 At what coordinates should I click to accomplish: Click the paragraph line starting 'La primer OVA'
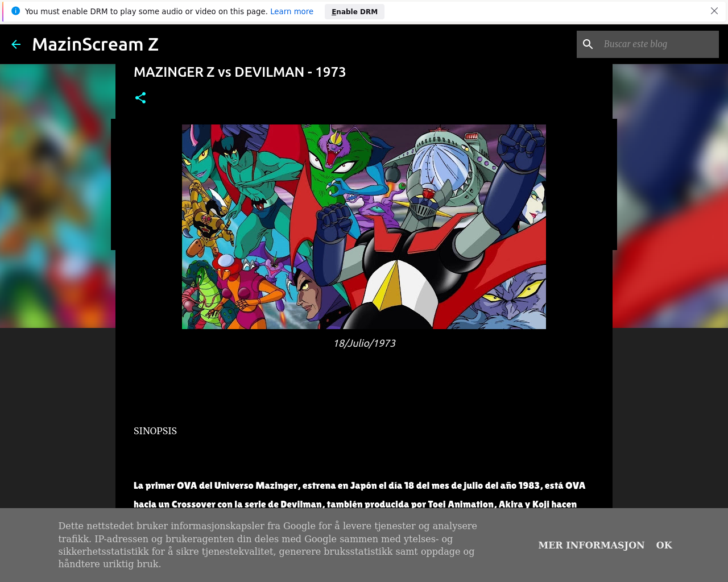click(359, 485)
